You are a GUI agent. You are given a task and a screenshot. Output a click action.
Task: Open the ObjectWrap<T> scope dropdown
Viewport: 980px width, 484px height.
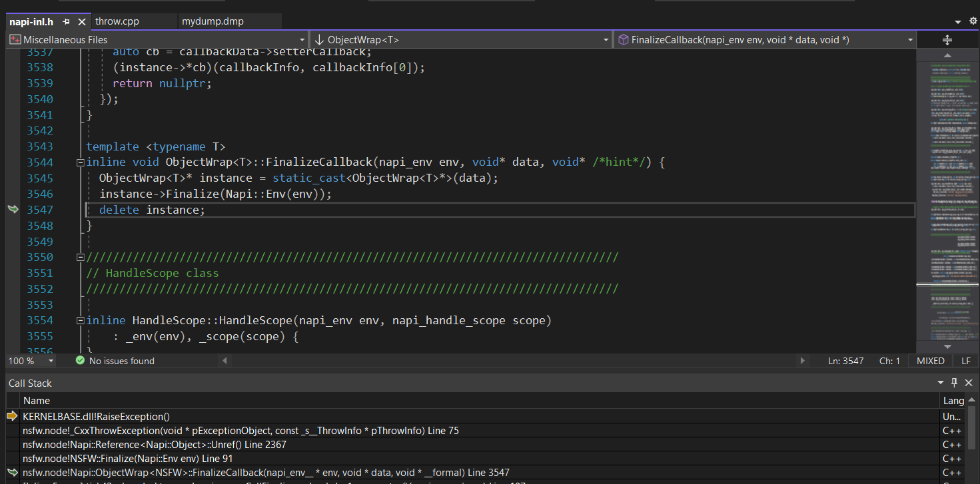point(605,39)
